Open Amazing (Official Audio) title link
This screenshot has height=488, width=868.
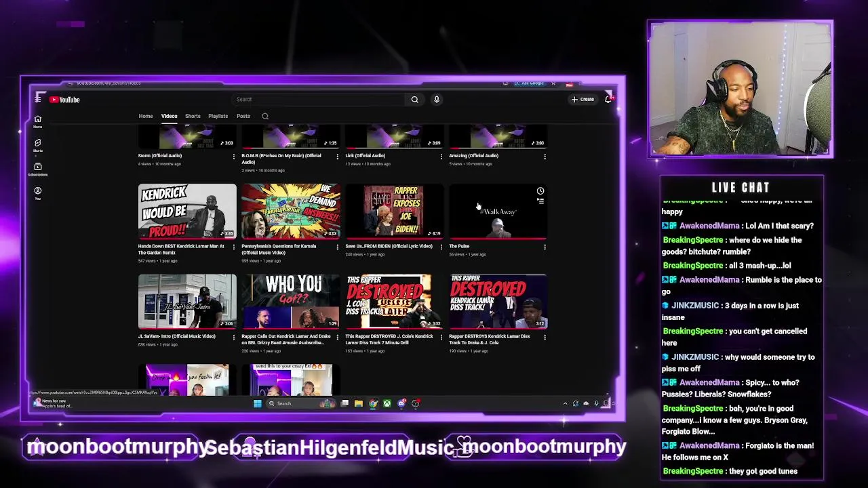(x=474, y=156)
